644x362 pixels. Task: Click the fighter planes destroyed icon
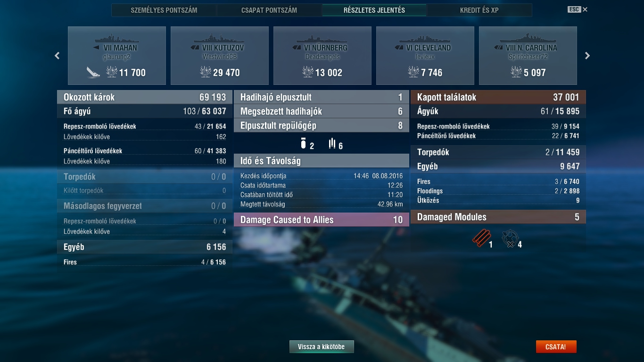click(332, 143)
